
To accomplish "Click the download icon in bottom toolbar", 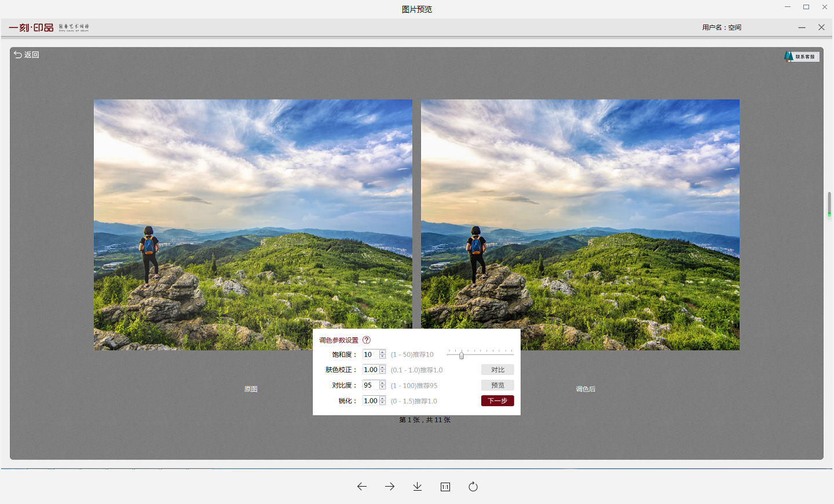I will [418, 487].
